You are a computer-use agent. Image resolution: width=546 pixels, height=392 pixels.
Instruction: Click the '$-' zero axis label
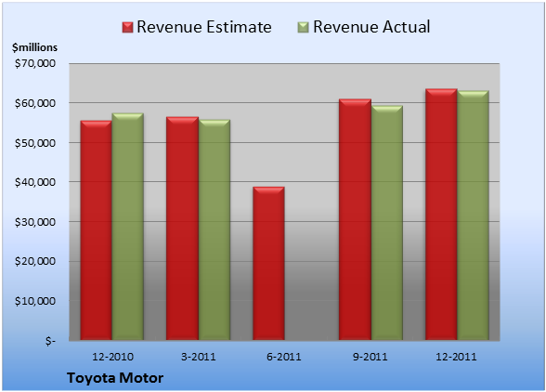pyautogui.click(x=50, y=341)
